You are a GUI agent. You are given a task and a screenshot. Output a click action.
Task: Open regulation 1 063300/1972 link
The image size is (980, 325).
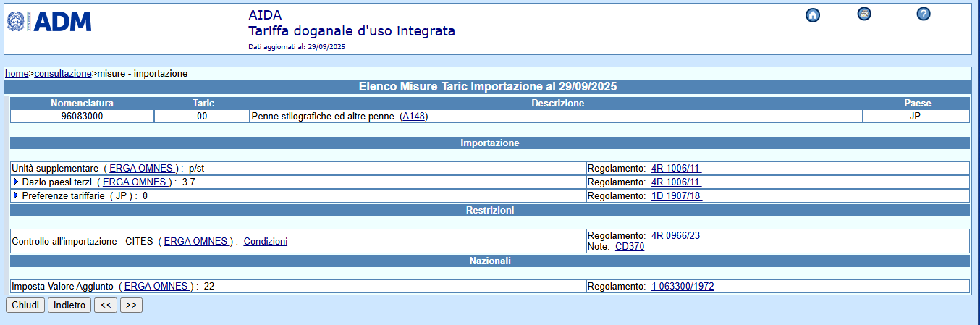[683, 286]
